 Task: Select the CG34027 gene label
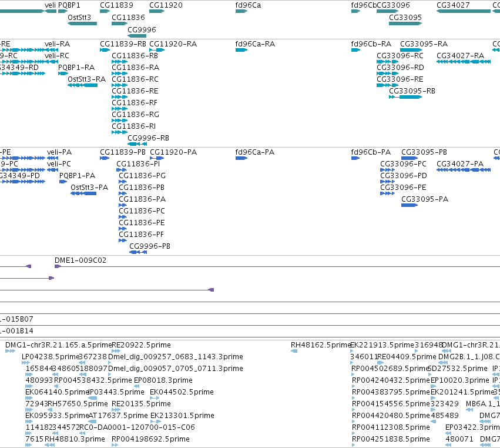pos(453,5)
